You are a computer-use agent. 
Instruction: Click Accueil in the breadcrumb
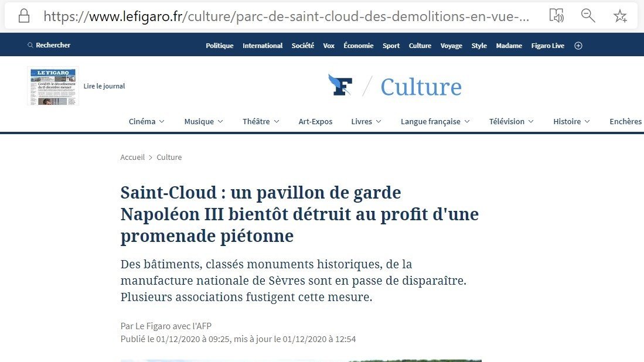point(132,157)
